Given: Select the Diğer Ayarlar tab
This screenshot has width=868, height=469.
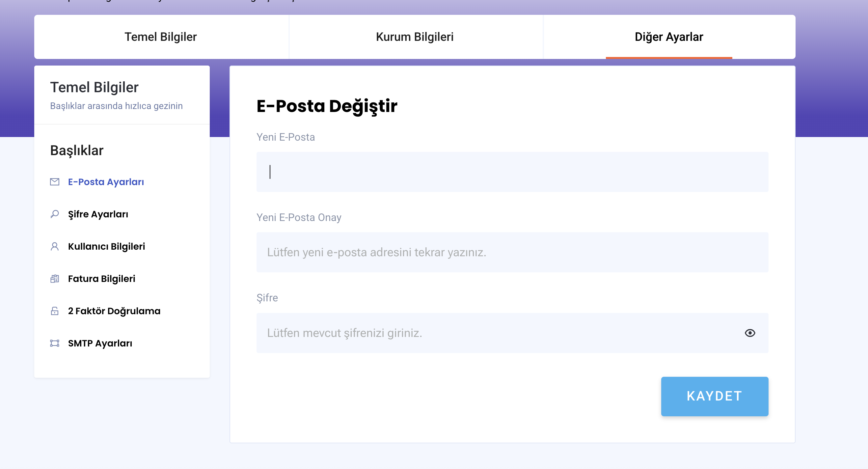Looking at the screenshot, I should click(x=668, y=37).
